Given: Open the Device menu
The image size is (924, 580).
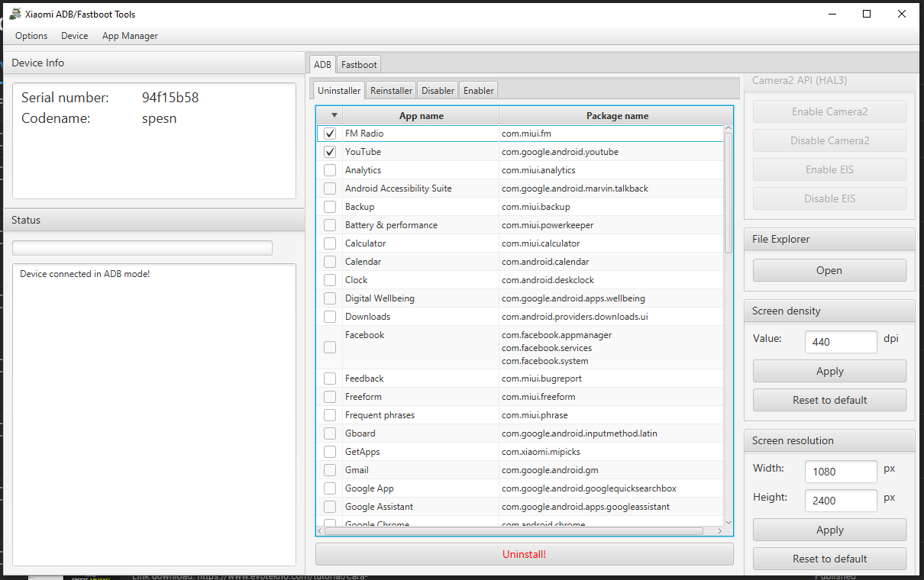Looking at the screenshot, I should coord(75,36).
